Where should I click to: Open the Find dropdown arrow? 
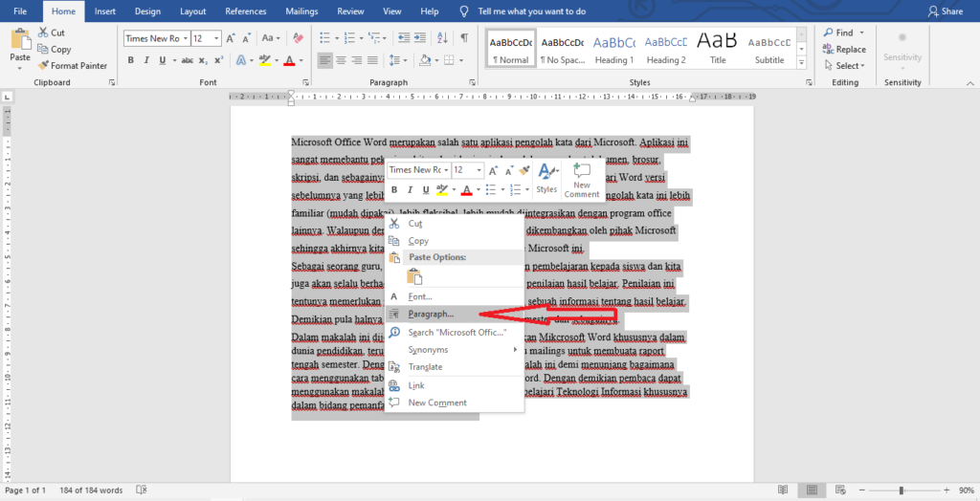click(x=862, y=33)
